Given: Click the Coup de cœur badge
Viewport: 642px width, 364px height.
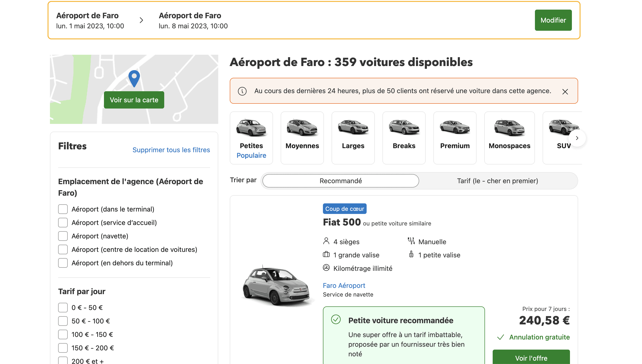Looking at the screenshot, I should pos(344,209).
